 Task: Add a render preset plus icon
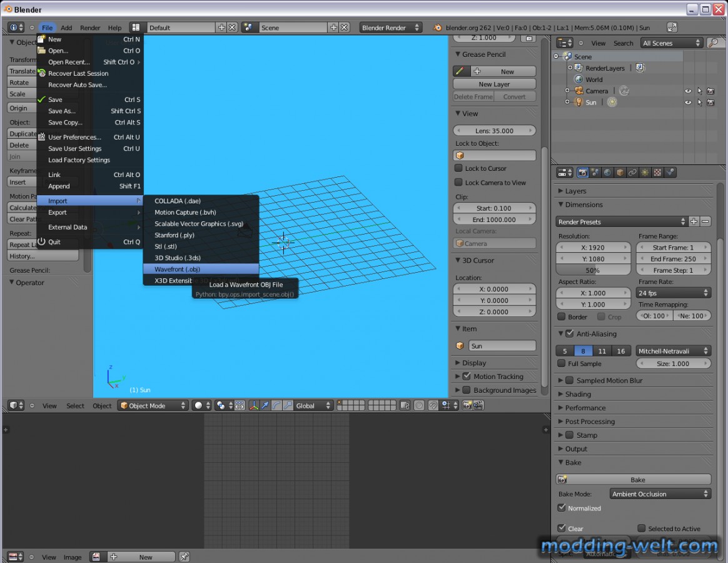694,221
